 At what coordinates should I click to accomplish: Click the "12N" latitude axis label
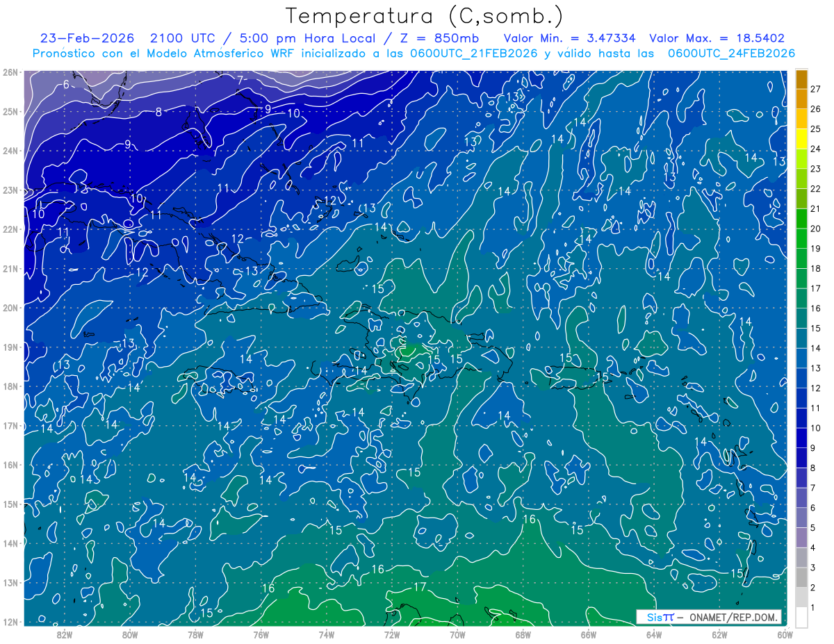[10, 622]
